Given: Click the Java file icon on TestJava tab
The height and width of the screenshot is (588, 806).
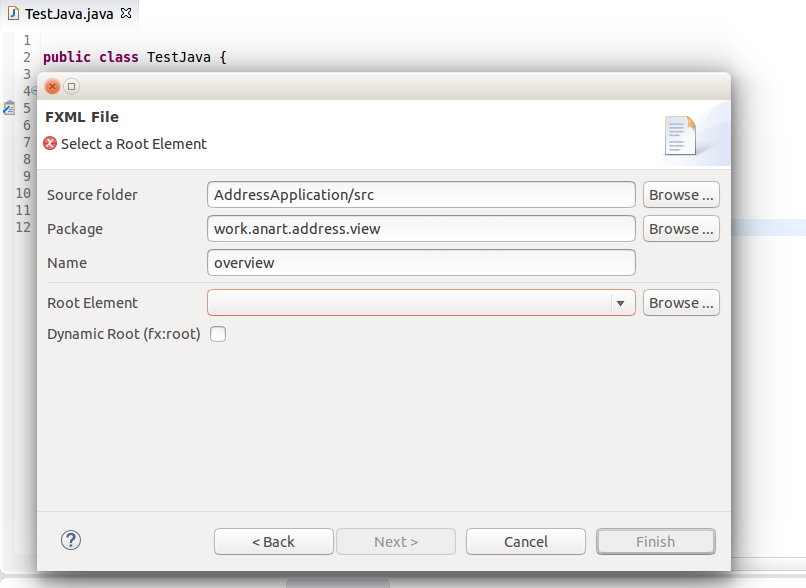Looking at the screenshot, I should pos(13,13).
